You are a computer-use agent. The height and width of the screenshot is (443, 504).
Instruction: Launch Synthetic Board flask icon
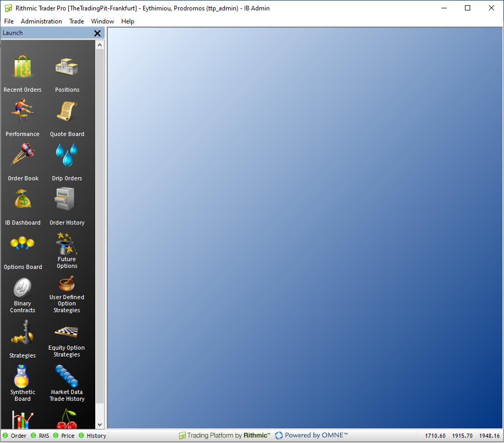point(21,376)
